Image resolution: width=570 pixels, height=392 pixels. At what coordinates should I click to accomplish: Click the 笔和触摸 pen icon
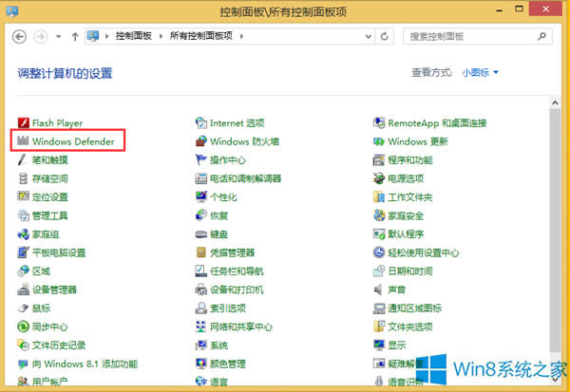coord(23,159)
